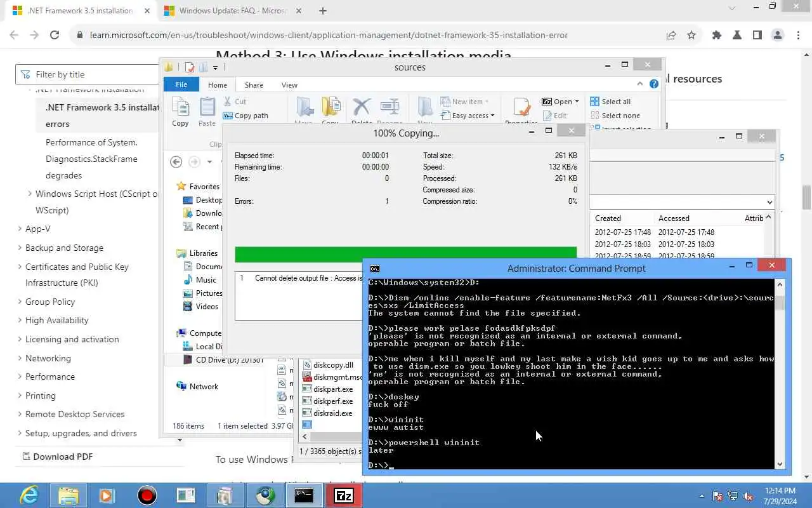Expand Windows Script Host section
Screen dimensions: 812x508
(x=30, y=194)
